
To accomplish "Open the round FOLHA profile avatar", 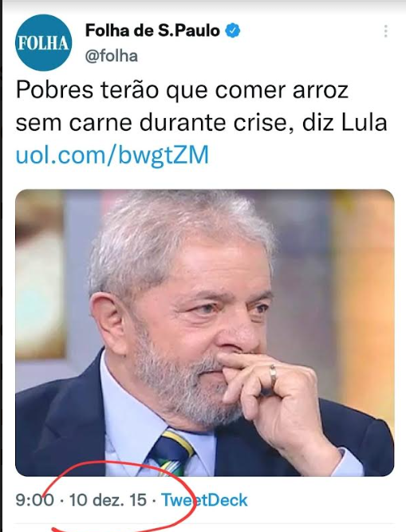I will pos(43,42).
